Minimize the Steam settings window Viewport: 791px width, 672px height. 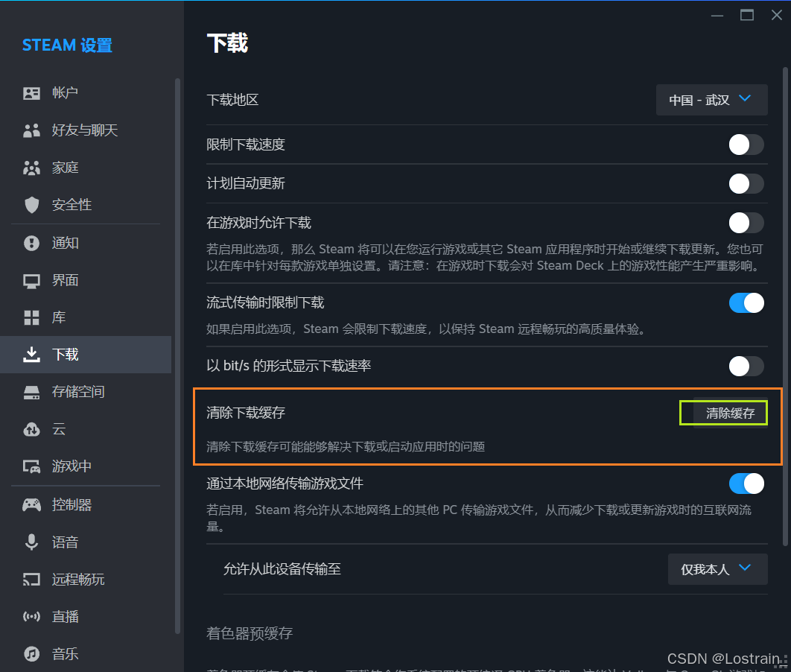pos(717,16)
